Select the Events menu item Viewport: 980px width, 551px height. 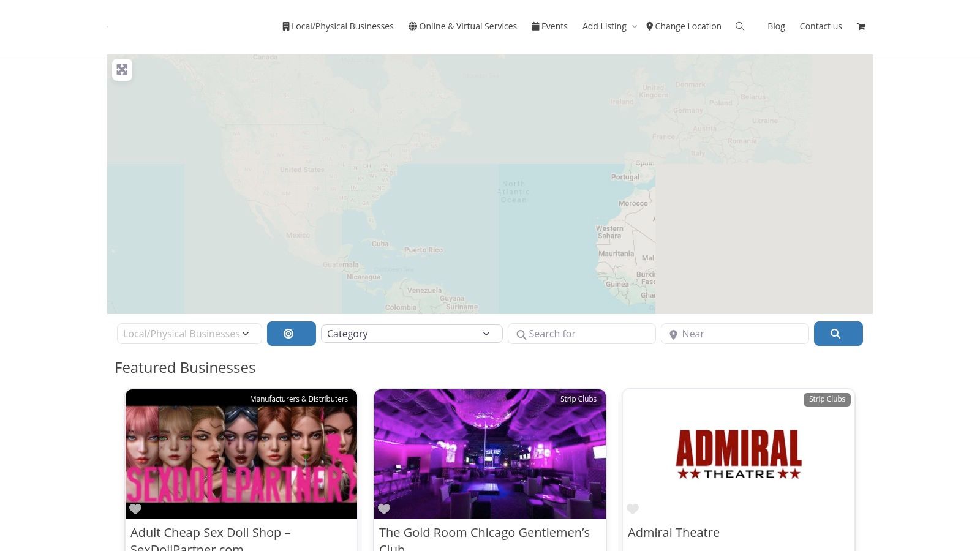[x=554, y=26]
